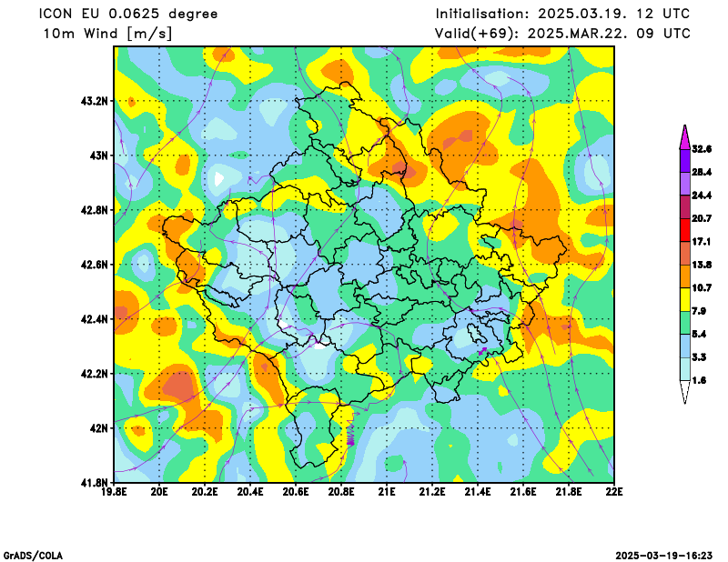Click the 1.6 legend value
Image resolution: width=728 pixels, height=562 pixels.
click(x=699, y=380)
